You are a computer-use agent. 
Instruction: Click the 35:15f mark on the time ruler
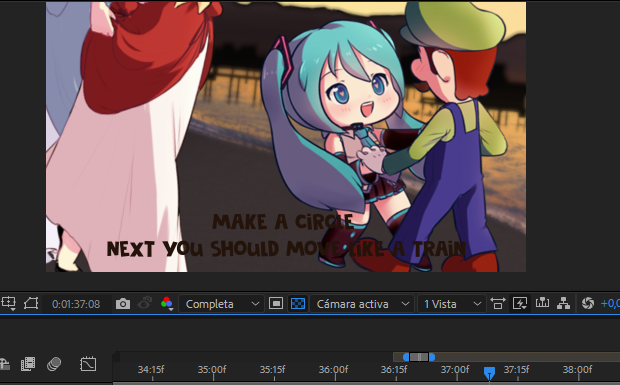[x=272, y=370]
